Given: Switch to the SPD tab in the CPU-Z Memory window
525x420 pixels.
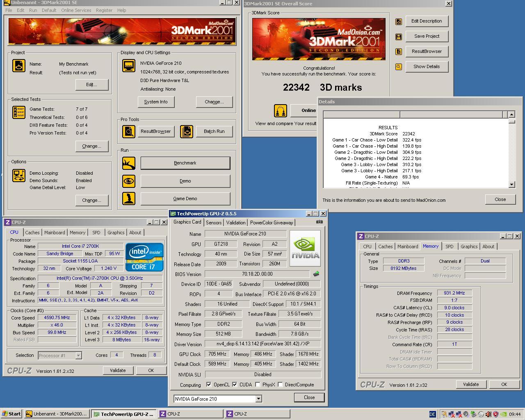Looking at the screenshot, I should 450,247.
